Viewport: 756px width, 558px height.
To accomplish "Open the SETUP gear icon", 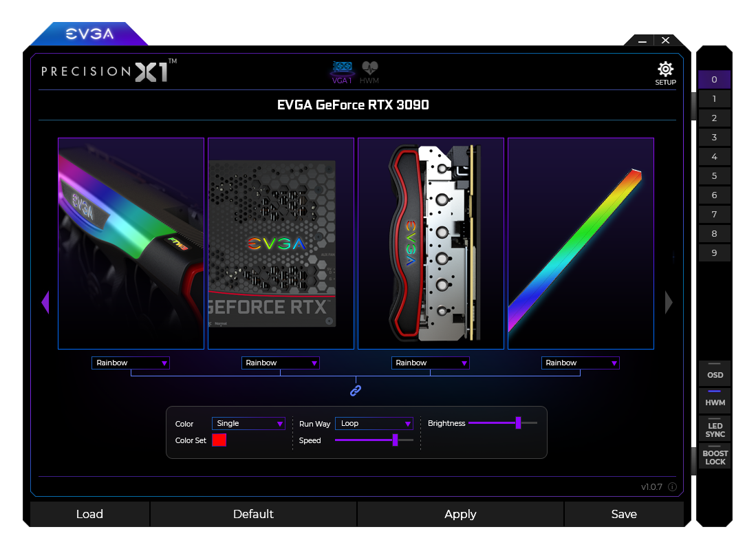I will (665, 74).
